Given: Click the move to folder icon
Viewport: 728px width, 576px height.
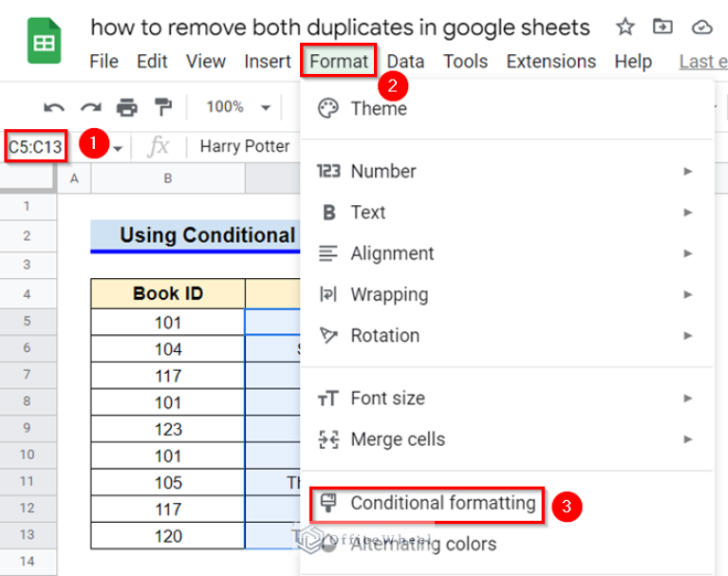Looking at the screenshot, I should pos(663,27).
